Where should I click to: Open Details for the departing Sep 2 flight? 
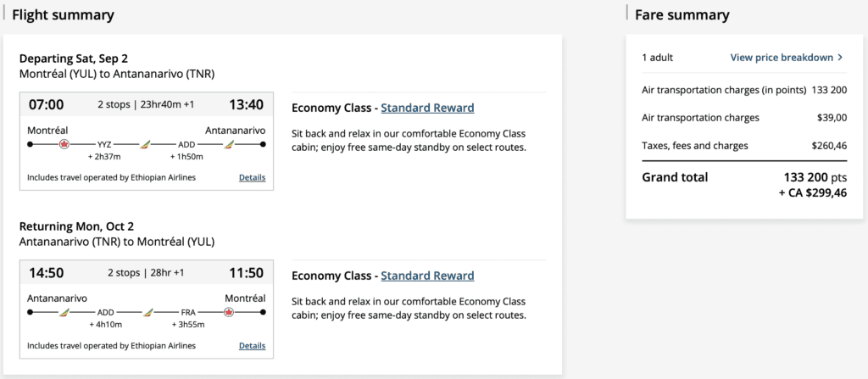click(x=252, y=178)
